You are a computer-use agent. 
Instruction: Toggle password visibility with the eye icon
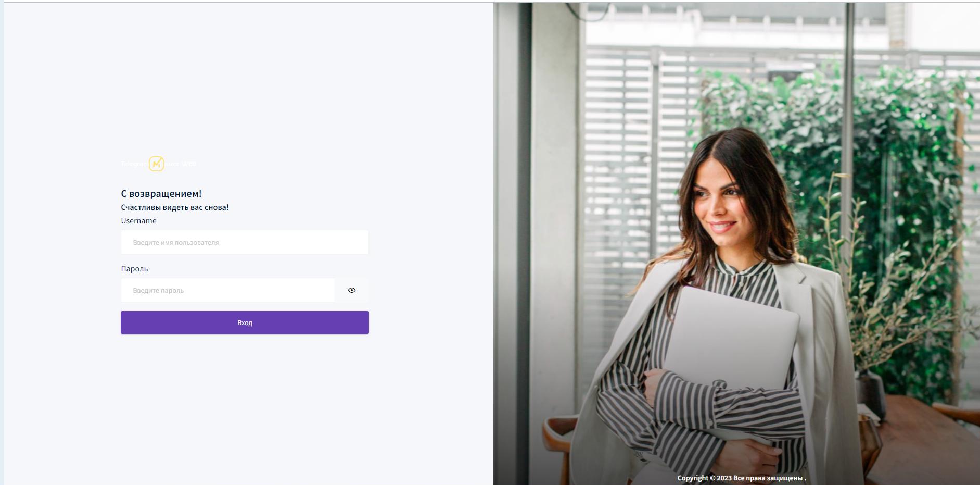click(352, 290)
